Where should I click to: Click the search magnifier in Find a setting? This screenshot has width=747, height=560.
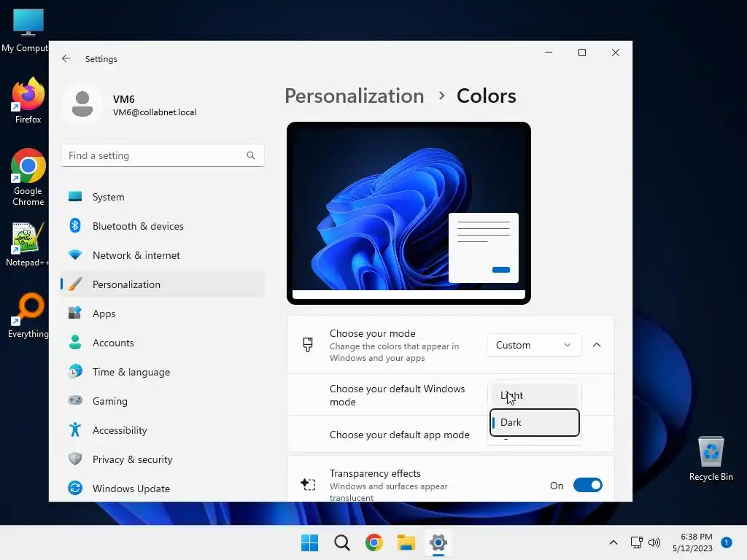(251, 155)
